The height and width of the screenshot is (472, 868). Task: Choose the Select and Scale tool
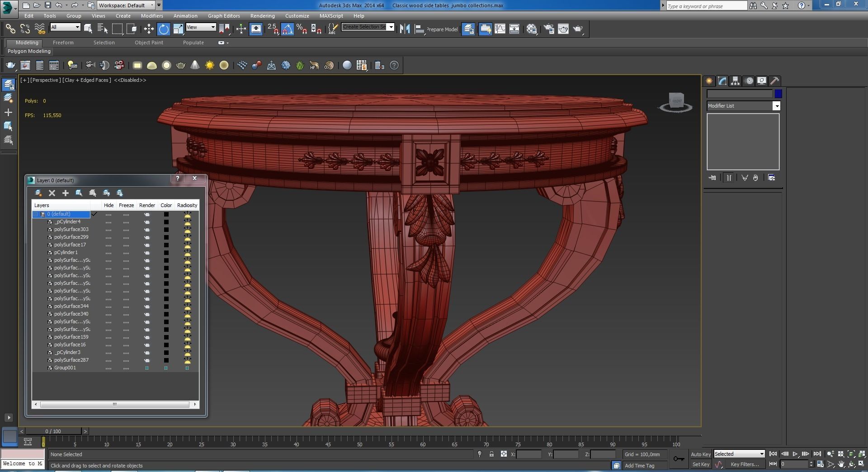click(x=178, y=29)
